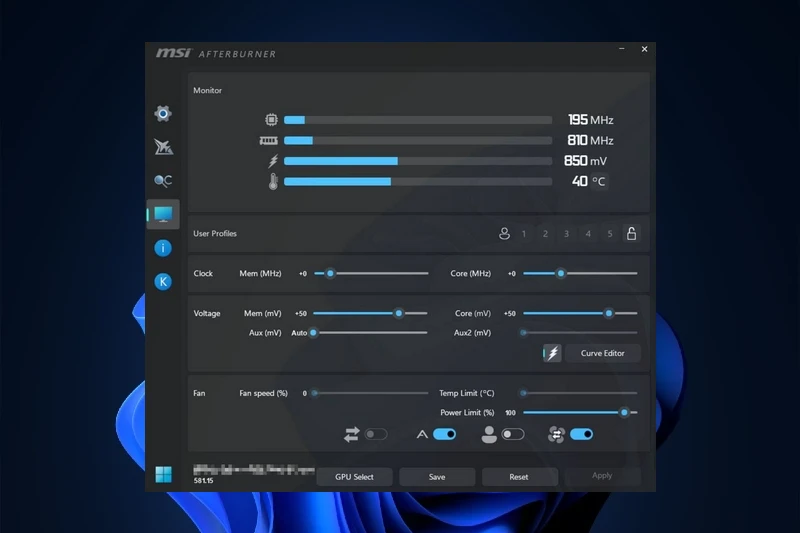This screenshot has width=800, height=533.
Task: Select user profile slot 4
Action: [588, 234]
